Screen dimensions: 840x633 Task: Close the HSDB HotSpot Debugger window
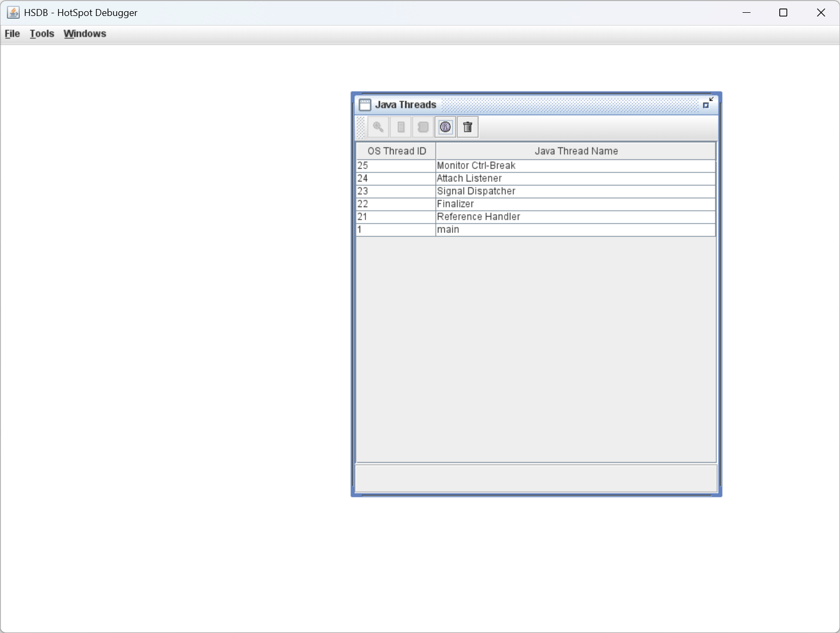[820, 12]
